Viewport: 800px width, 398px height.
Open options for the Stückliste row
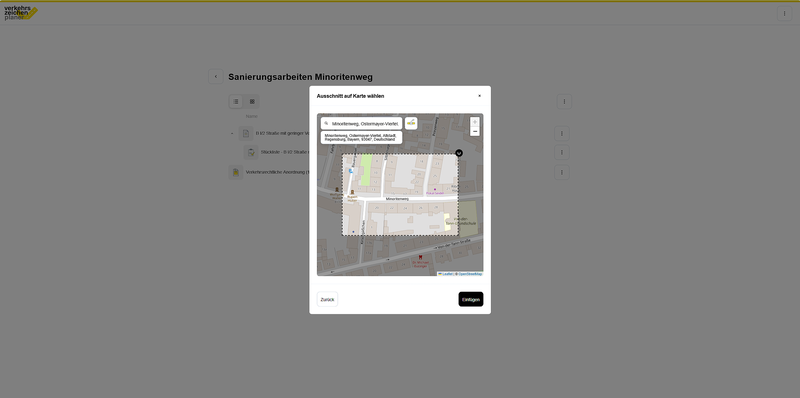[x=562, y=152]
